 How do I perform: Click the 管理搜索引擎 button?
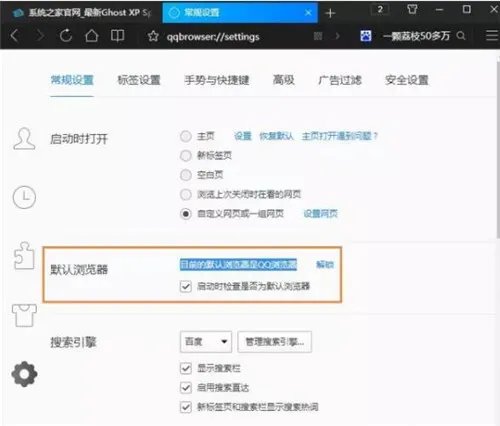(275, 342)
